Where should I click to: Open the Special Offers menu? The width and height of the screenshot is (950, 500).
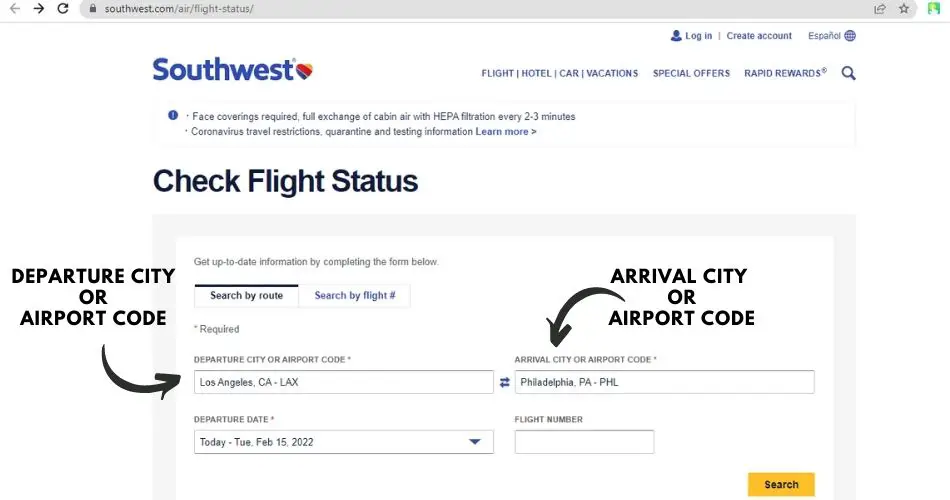(691, 73)
